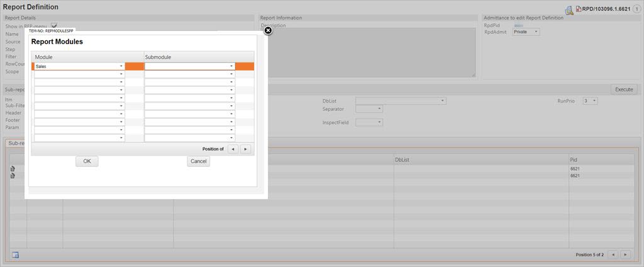Click the red PDF icon before RPD/103096.1.6621
644x267 pixels.
[x=578, y=9]
